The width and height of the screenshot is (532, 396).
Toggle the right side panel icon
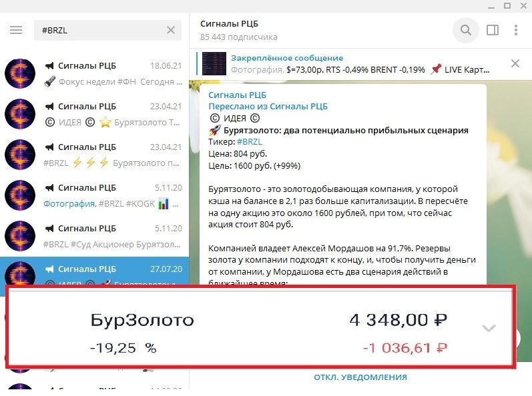pyautogui.click(x=493, y=30)
